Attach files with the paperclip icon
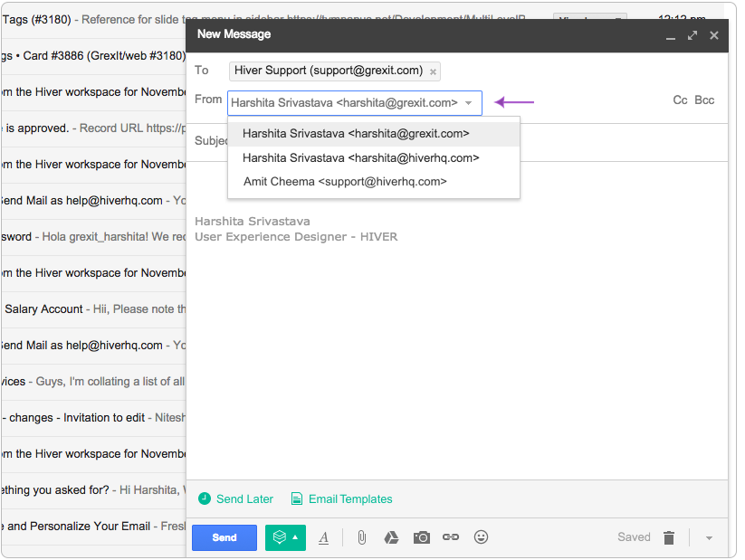This screenshot has height=560, width=745. (361, 537)
